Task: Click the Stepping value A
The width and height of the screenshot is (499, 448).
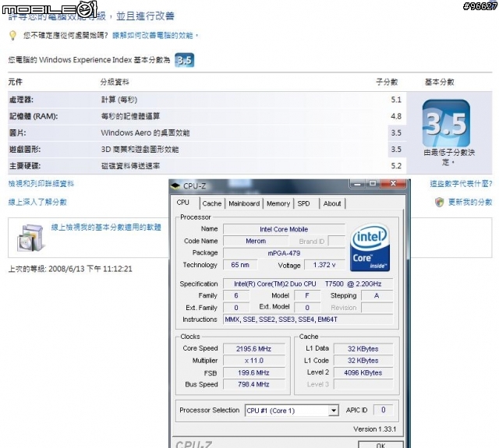Action: 377,296
